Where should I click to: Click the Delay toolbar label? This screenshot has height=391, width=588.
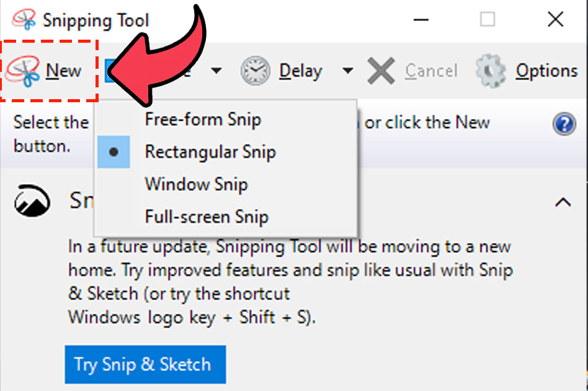click(301, 71)
